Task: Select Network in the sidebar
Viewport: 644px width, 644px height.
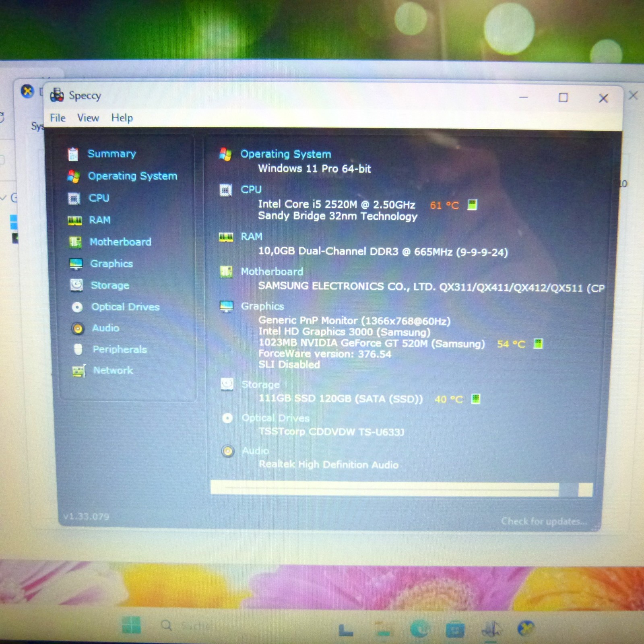Action: click(113, 370)
